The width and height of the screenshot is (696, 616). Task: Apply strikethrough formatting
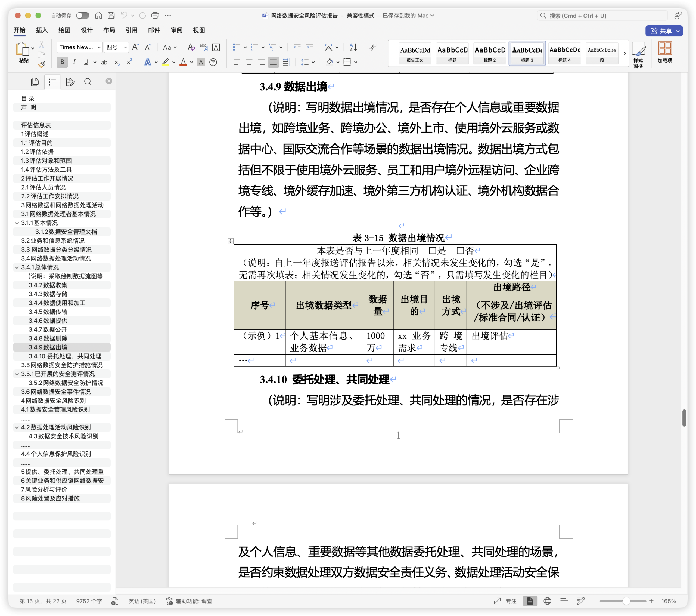[x=104, y=62]
